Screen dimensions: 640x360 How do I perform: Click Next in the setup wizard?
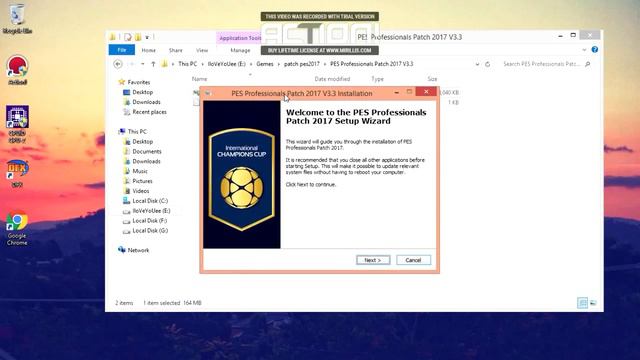coord(373,260)
